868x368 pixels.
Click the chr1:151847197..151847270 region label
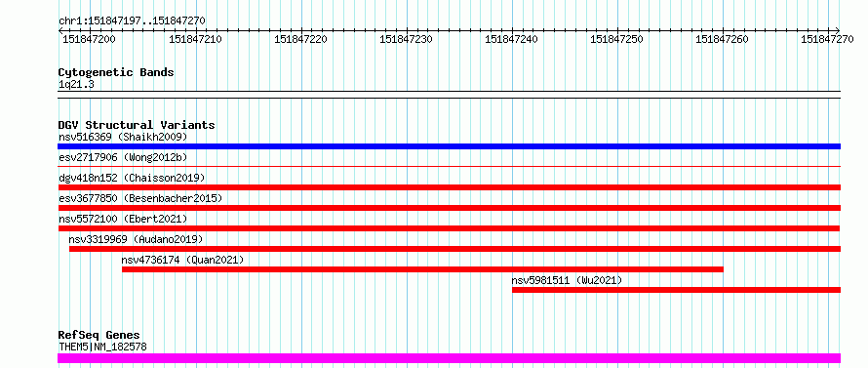(x=132, y=21)
